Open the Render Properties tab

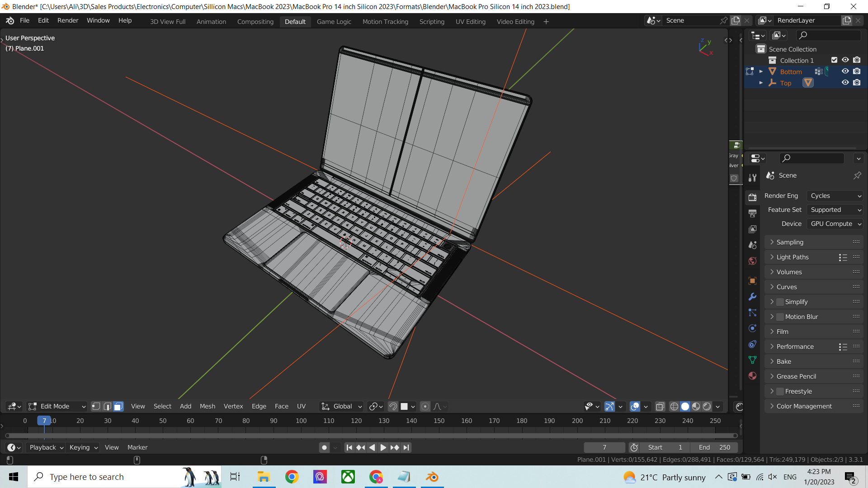[752, 197]
